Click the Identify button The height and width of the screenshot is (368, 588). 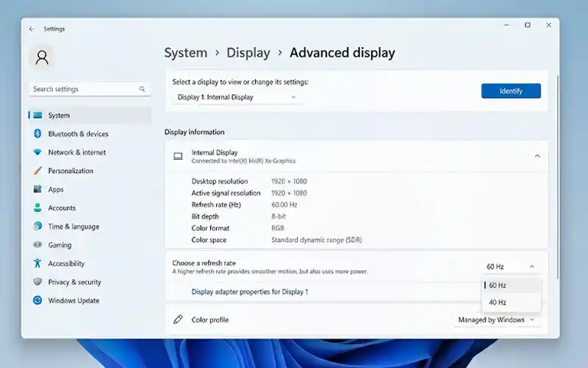coord(511,91)
